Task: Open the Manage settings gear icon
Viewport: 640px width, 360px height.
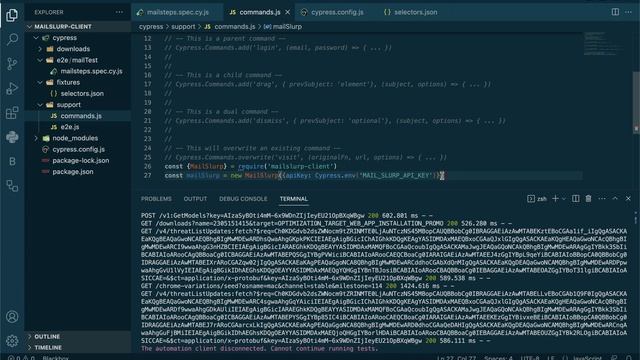Action: pyautogui.click(x=12, y=340)
